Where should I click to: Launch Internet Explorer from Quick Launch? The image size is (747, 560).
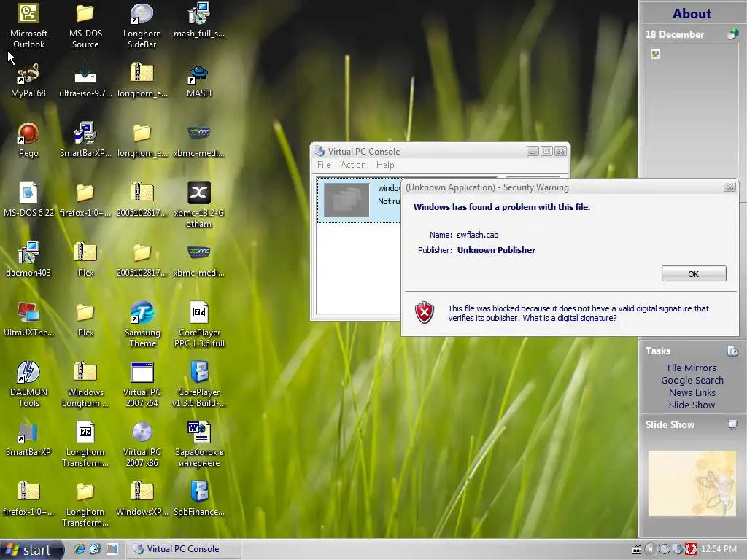pyautogui.click(x=79, y=549)
